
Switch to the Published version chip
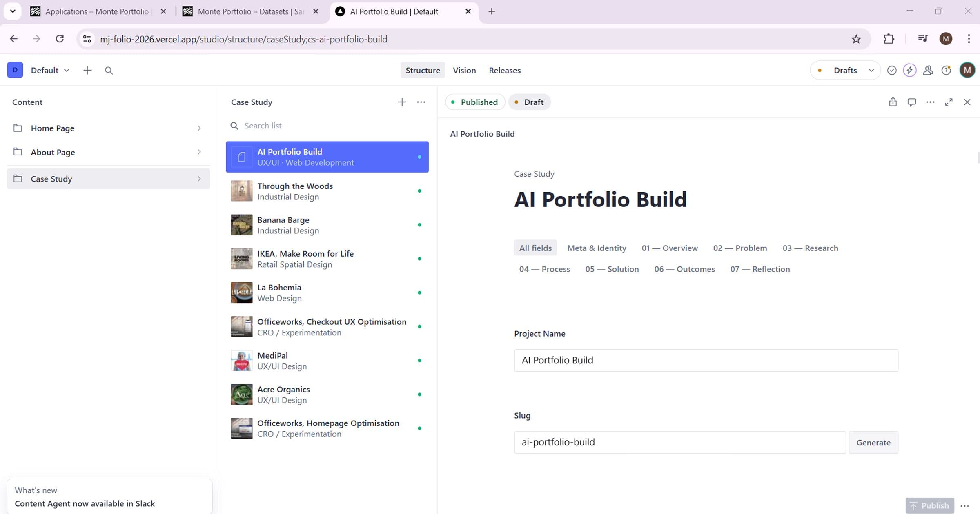[x=475, y=102]
